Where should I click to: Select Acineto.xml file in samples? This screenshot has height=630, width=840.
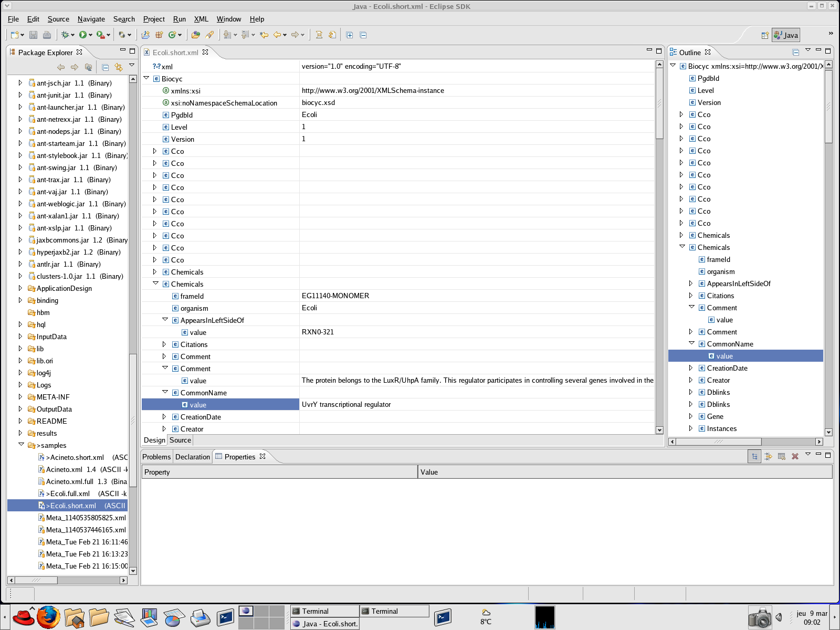click(64, 469)
